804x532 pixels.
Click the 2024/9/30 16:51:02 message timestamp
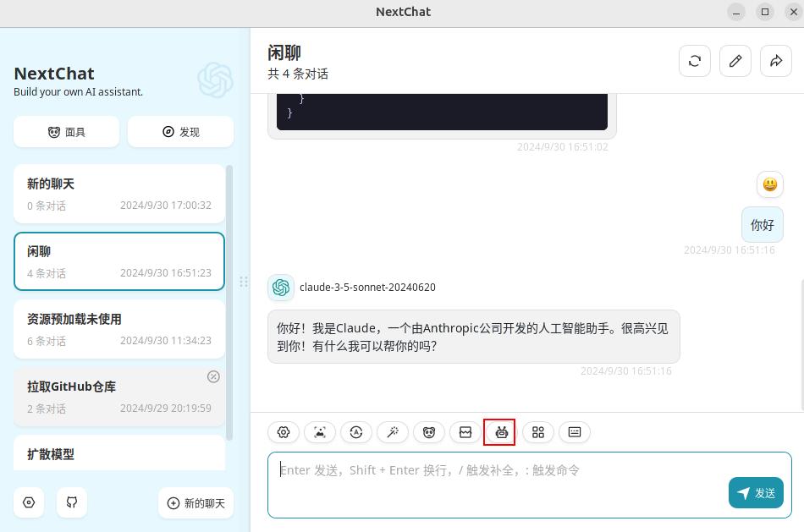coord(563,147)
